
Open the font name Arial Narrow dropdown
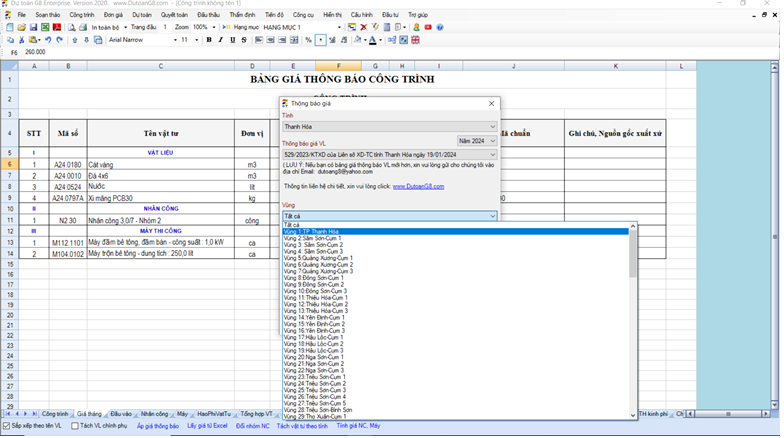point(176,40)
